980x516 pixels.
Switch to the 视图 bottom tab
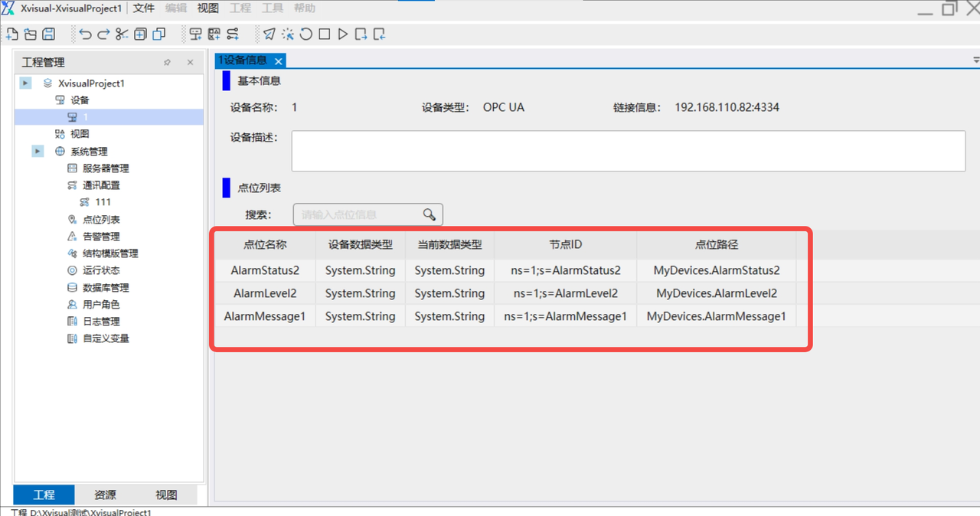pos(166,495)
